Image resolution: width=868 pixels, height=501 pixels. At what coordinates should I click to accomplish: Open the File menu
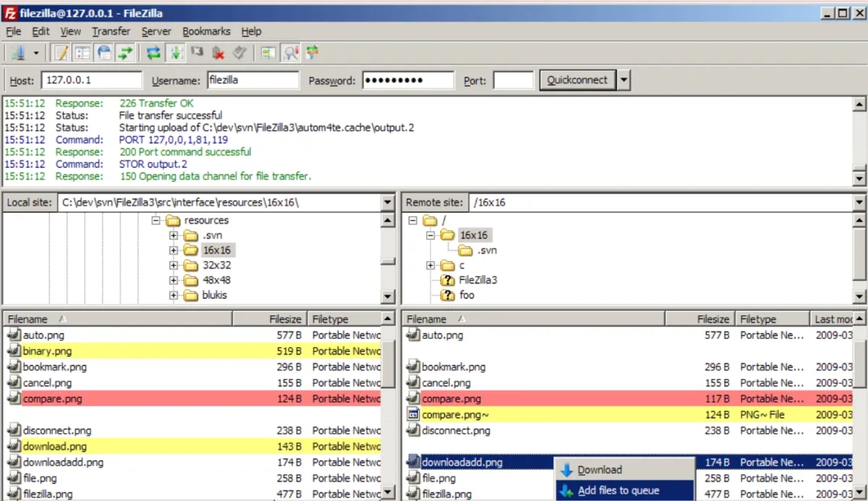click(x=14, y=31)
